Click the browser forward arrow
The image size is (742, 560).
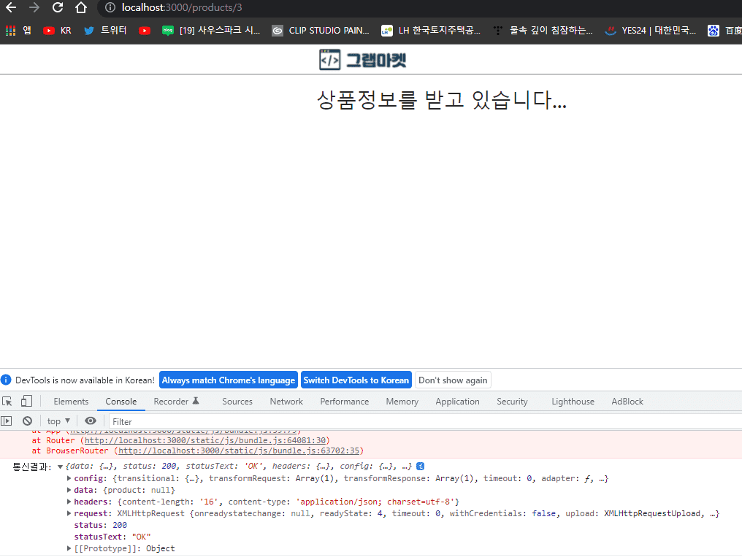coord(34,7)
